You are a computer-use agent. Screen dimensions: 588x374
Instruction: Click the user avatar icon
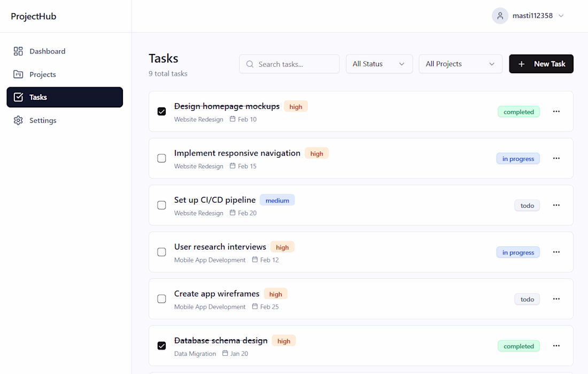coord(500,16)
